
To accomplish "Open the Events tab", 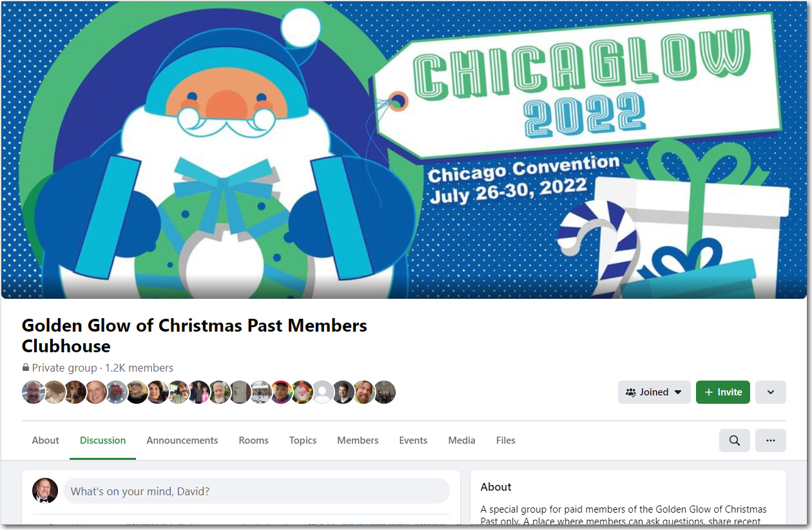I will pyautogui.click(x=413, y=440).
